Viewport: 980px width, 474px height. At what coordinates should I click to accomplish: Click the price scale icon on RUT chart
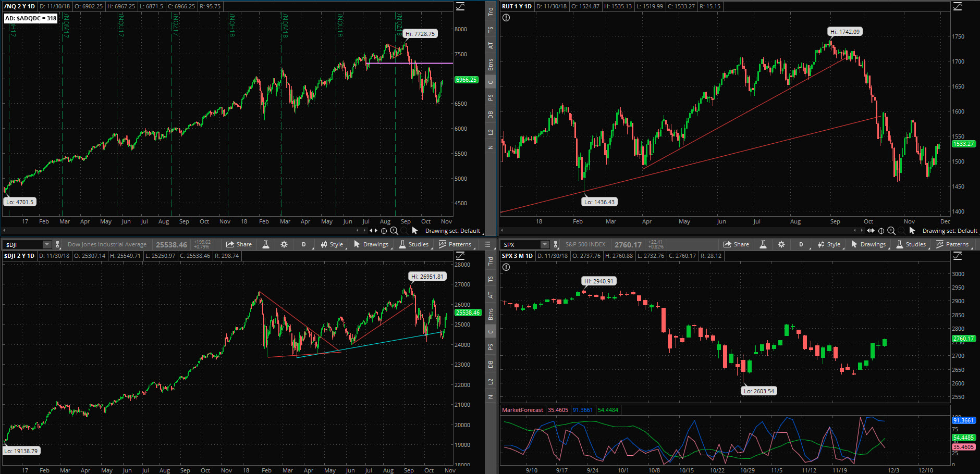pyautogui.click(x=958, y=6)
